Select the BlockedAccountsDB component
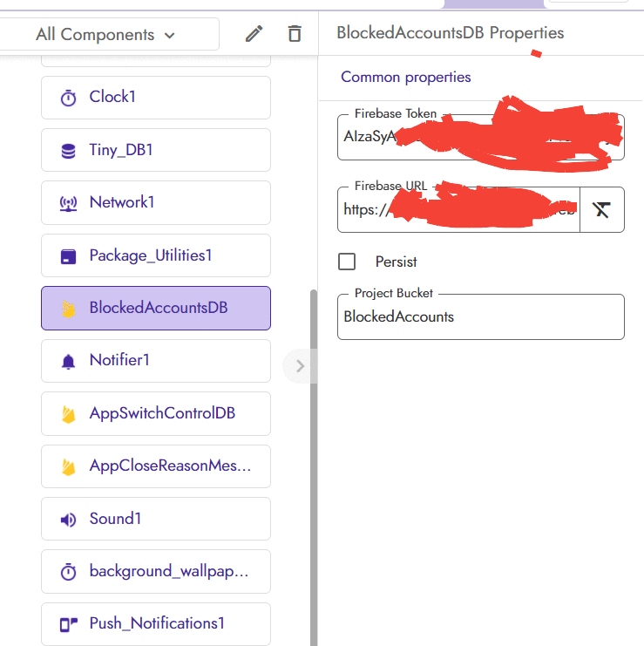Viewport: 644px width, 646px height. pos(158,308)
